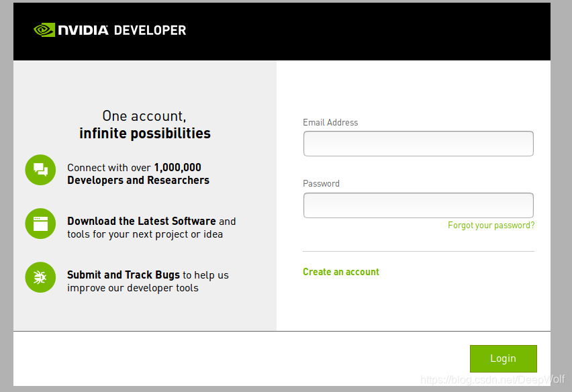
Task: Click the 'Email Address' label
Action: pyautogui.click(x=330, y=123)
